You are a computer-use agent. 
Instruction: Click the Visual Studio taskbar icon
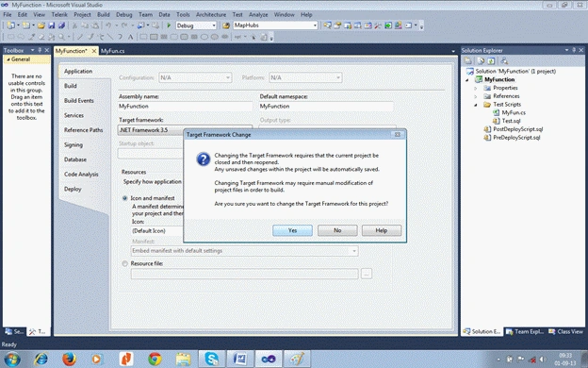269,359
